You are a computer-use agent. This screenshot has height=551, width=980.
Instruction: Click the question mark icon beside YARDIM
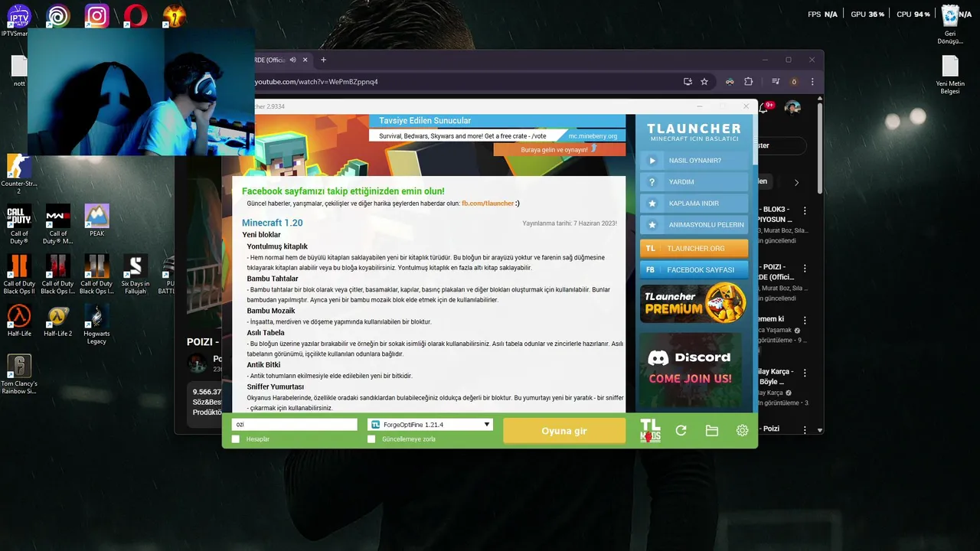(652, 182)
